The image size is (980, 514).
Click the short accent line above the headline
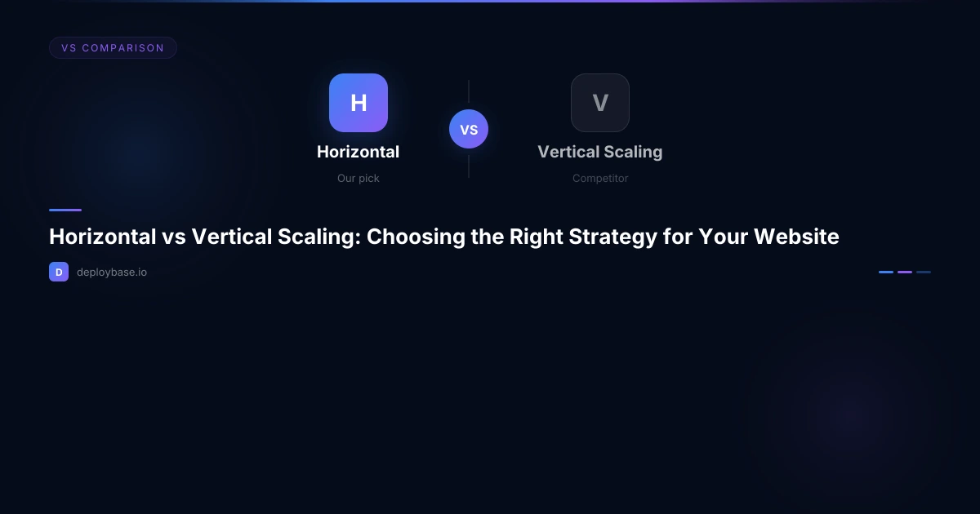65,210
